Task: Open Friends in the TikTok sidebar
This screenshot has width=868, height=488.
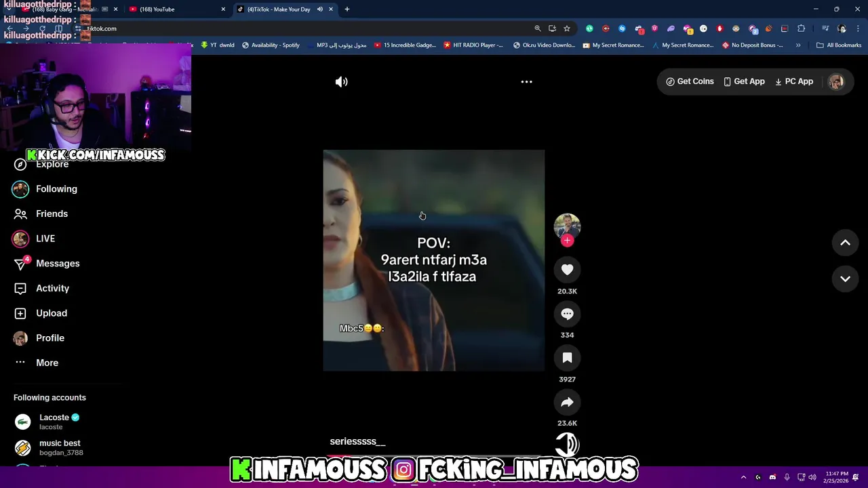Action: click(42, 213)
